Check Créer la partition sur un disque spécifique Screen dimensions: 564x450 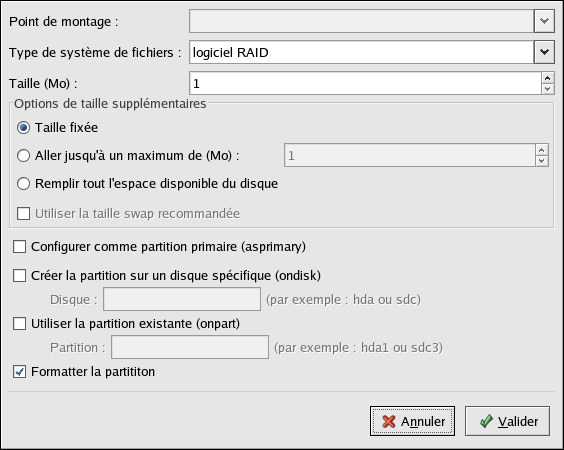coord(19,276)
